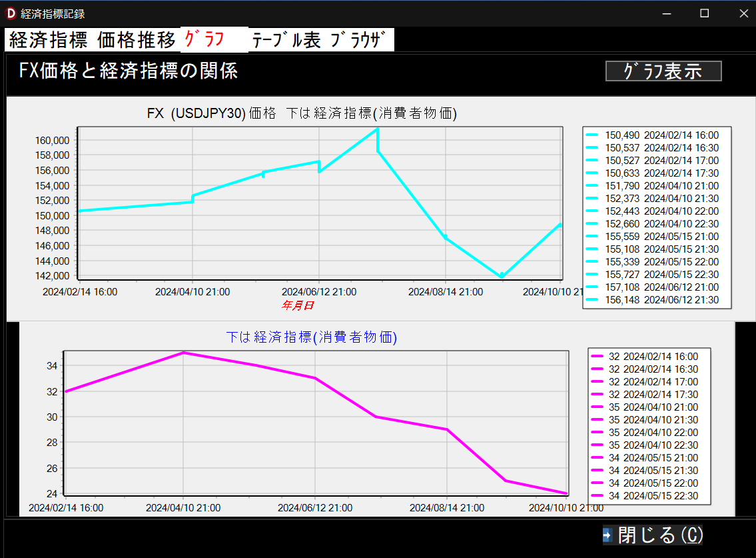Maximize the 経済指標記録 window
Viewport: 756px width, 558px height.
point(704,13)
